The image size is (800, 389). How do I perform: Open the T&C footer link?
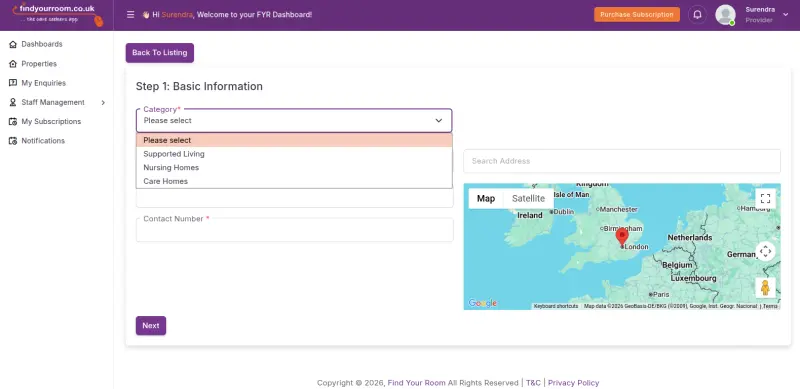click(533, 383)
